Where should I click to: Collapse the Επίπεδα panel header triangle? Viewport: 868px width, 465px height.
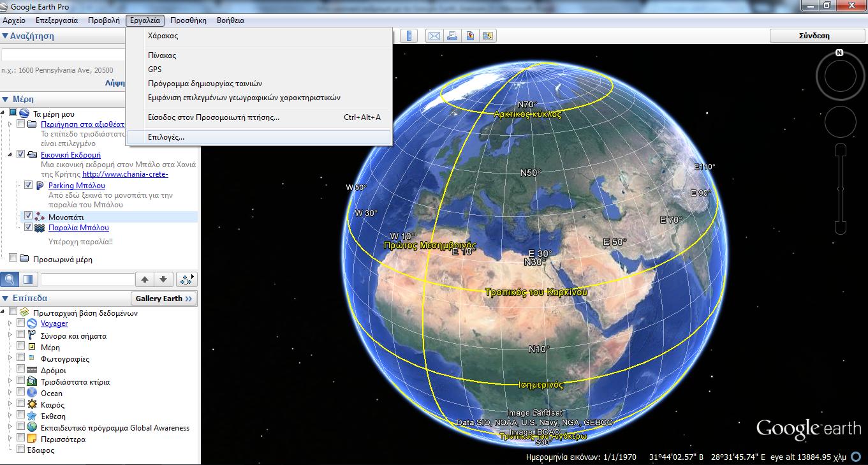click(5, 298)
